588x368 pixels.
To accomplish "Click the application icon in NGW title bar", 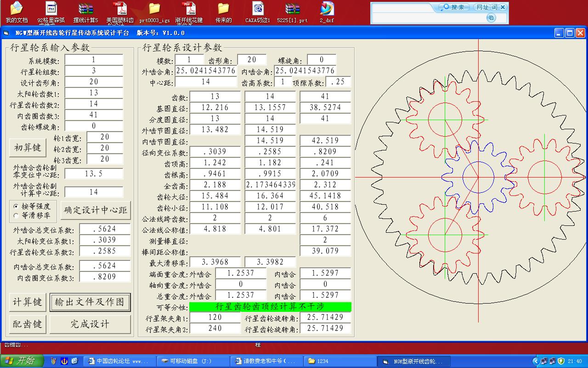I will [6, 33].
